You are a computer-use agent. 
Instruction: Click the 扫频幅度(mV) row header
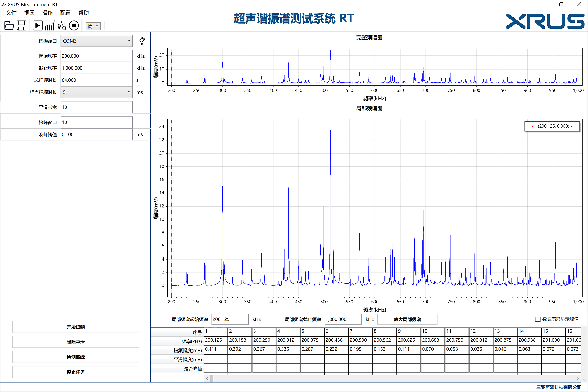(178, 350)
